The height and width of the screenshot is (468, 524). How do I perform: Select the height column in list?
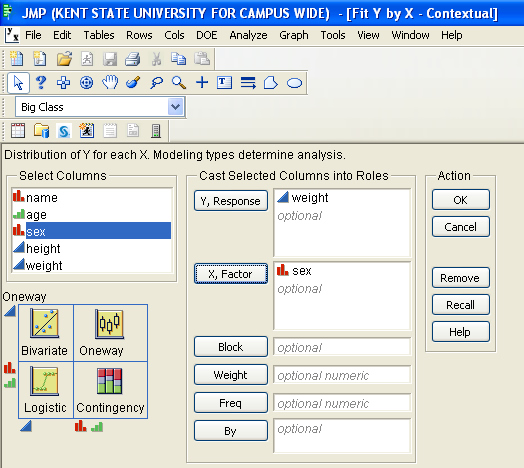point(92,248)
